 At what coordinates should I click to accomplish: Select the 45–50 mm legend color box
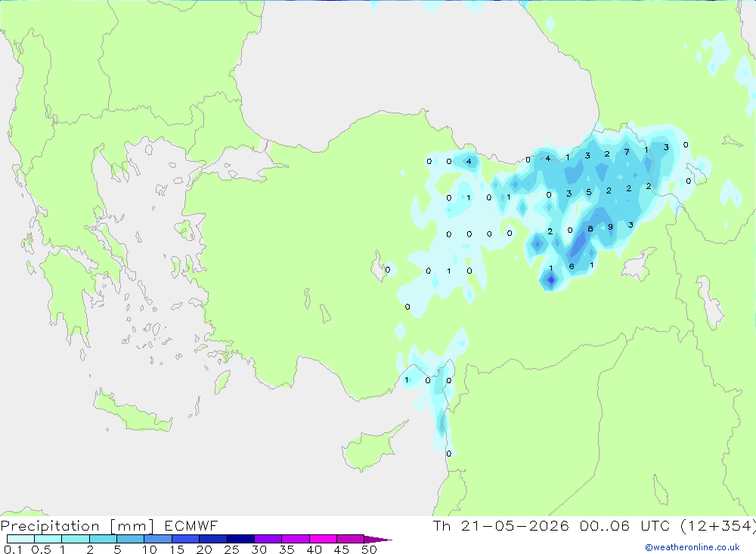pyautogui.click(x=351, y=539)
